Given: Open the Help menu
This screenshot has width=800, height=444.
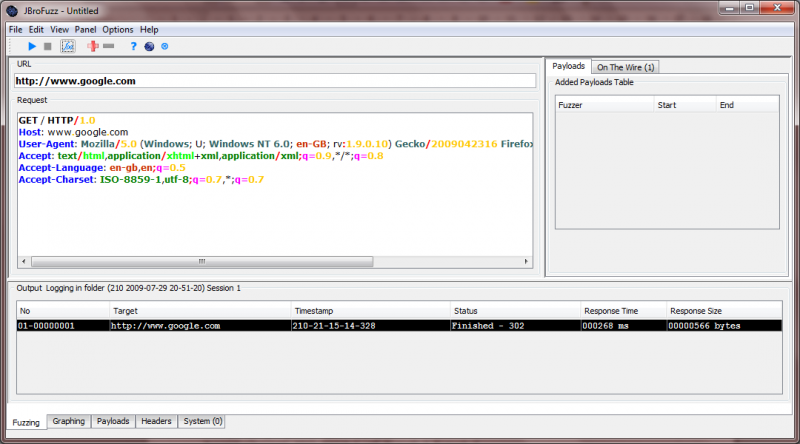Looking at the screenshot, I should click(x=149, y=30).
